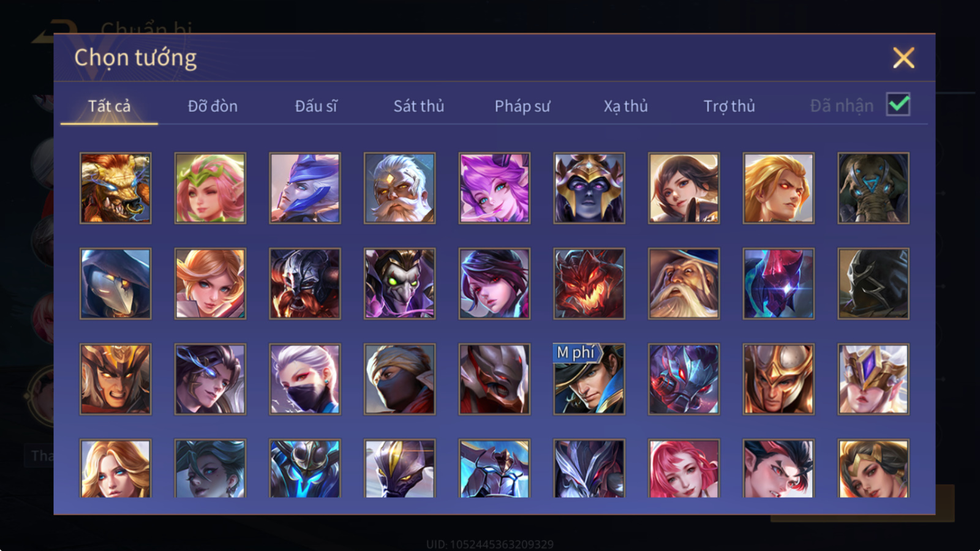Show the Xạ thủ heroes tab
980x551 pixels.
(x=625, y=106)
